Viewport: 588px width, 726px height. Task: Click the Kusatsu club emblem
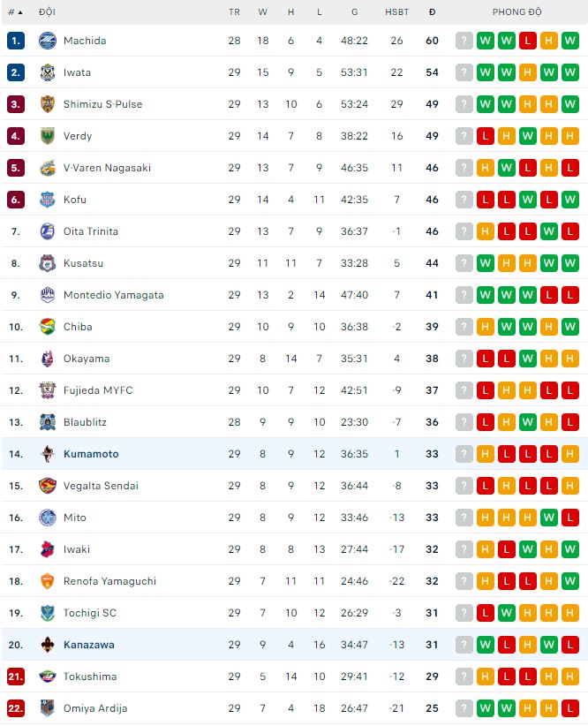48,263
